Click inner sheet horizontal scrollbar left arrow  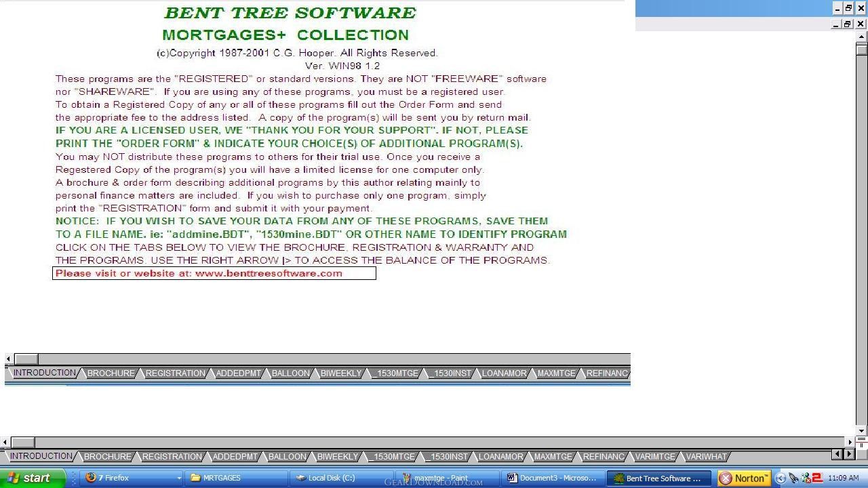pos(9,359)
